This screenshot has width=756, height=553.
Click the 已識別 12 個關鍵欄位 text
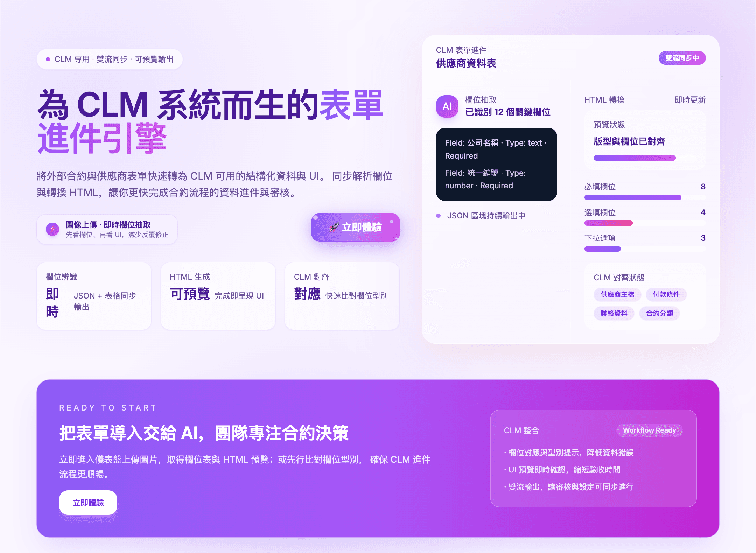tap(508, 112)
